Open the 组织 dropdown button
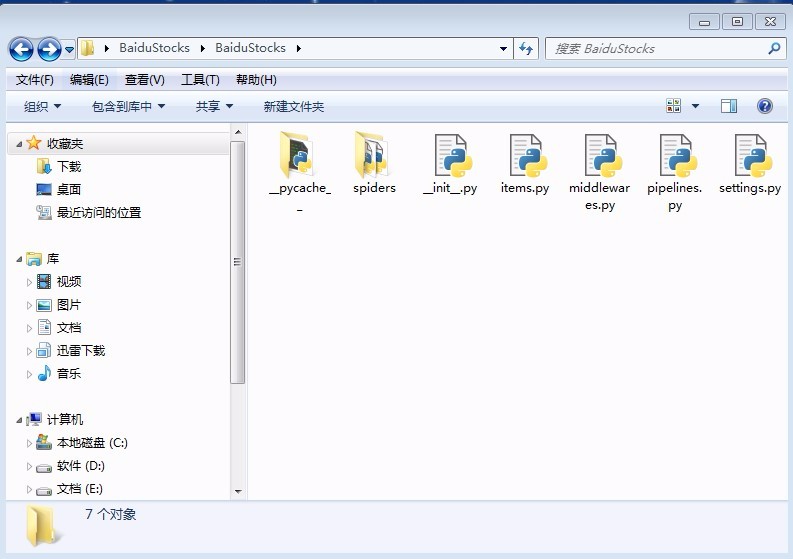This screenshot has height=559, width=793. [42, 106]
